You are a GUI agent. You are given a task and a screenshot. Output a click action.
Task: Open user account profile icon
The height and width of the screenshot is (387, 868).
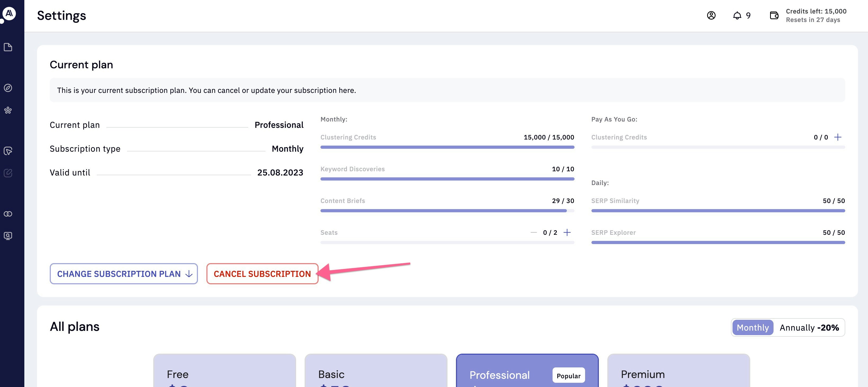pyautogui.click(x=711, y=16)
